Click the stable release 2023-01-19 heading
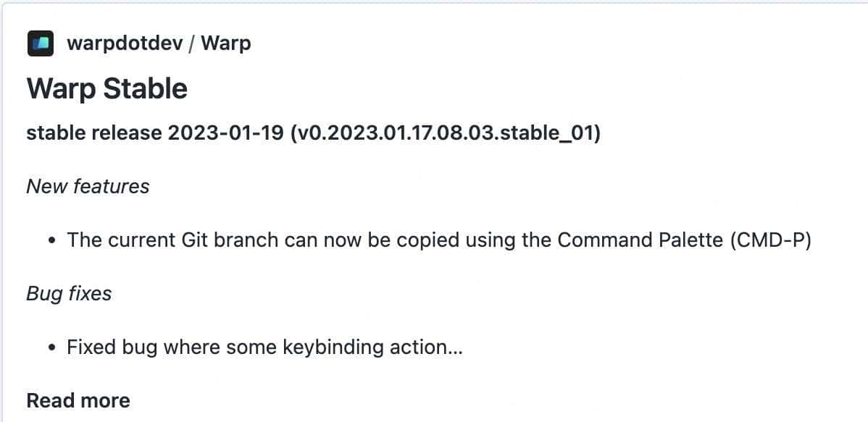The image size is (868, 422). point(154,135)
